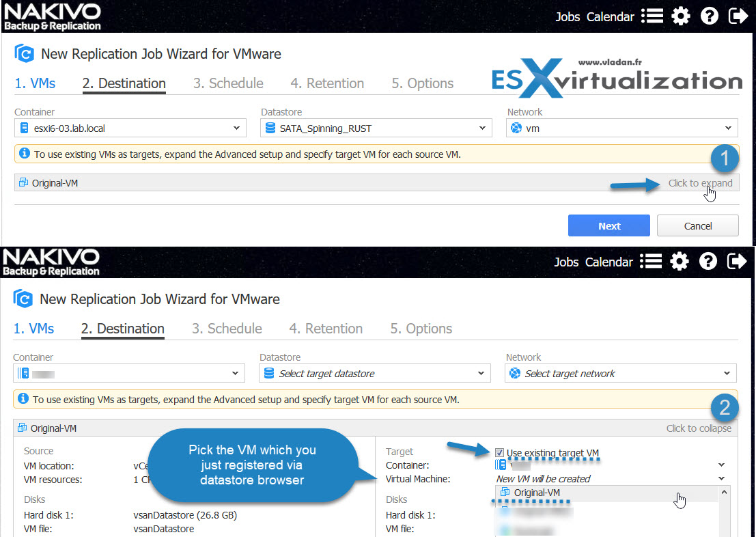Open help question mark in top header

[x=710, y=16]
